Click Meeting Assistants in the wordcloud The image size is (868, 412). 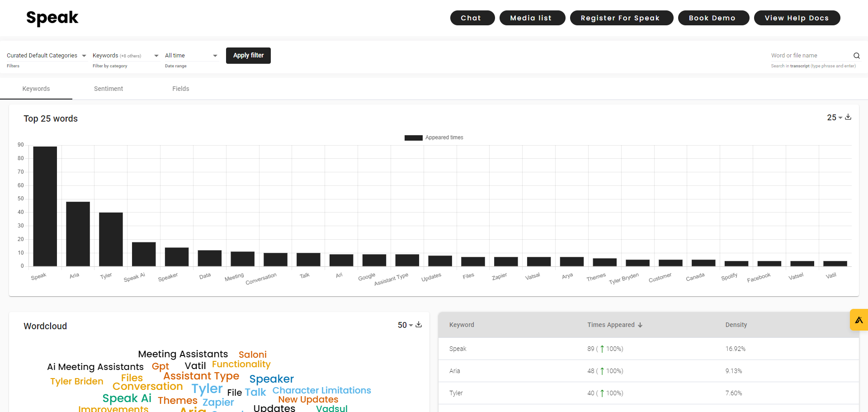(183, 354)
